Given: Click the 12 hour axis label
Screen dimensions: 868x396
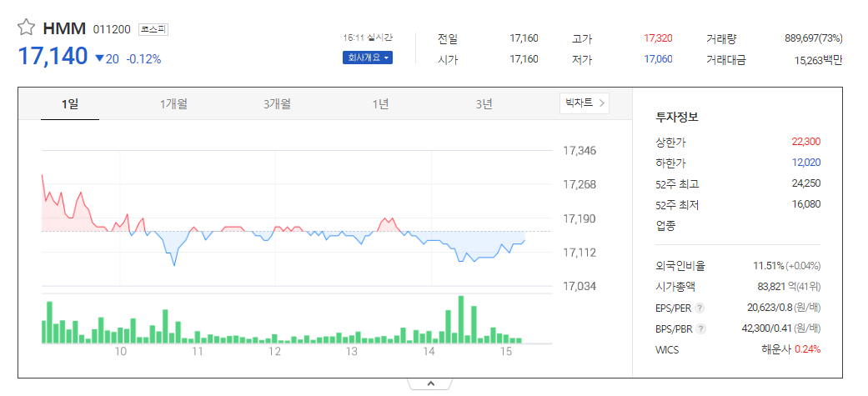Looking at the screenshot, I should (274, 352).
